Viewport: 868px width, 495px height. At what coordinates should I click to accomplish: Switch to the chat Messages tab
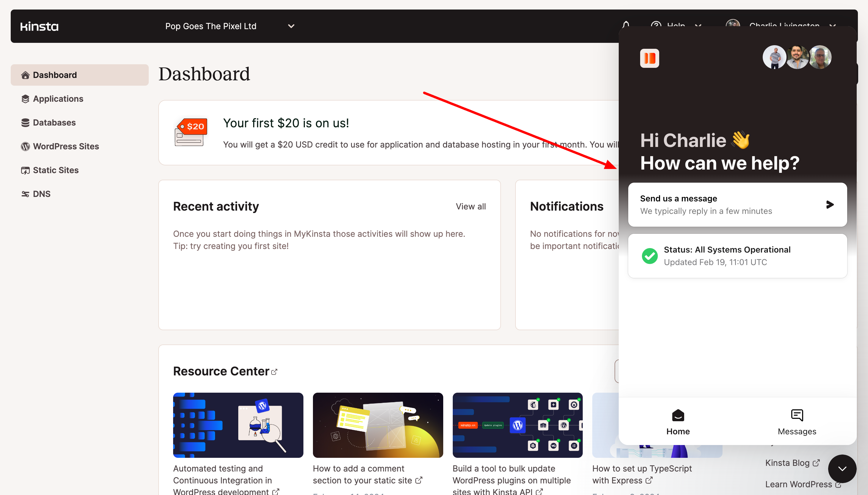(x=797, y=422)
